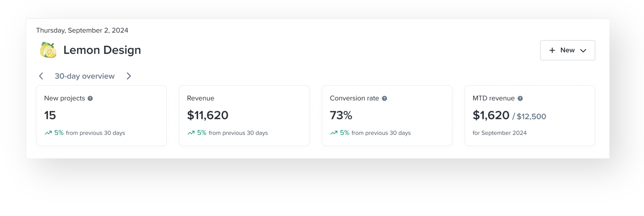Open the New button menu
Screen dimensions: 644x216
(567, 50)
